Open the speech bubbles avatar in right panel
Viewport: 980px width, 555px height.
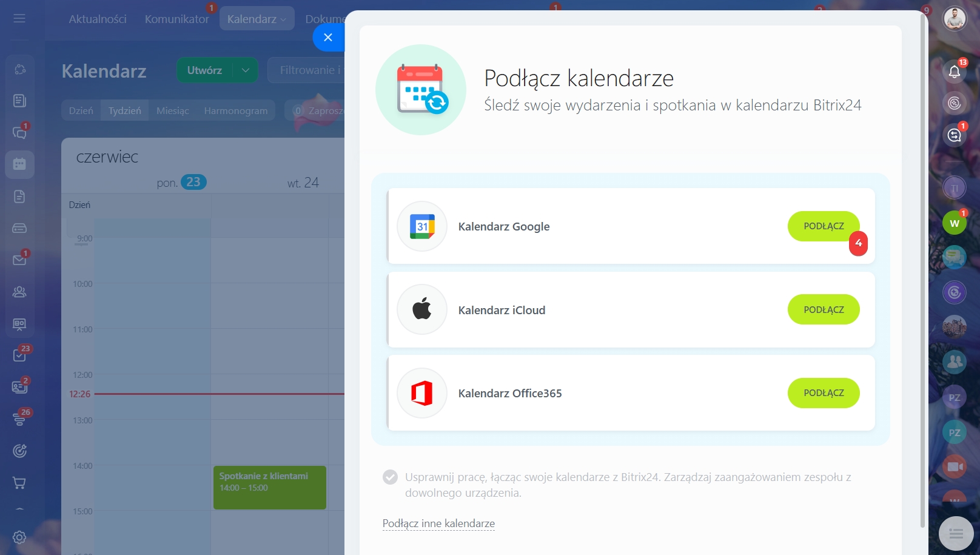955,258
